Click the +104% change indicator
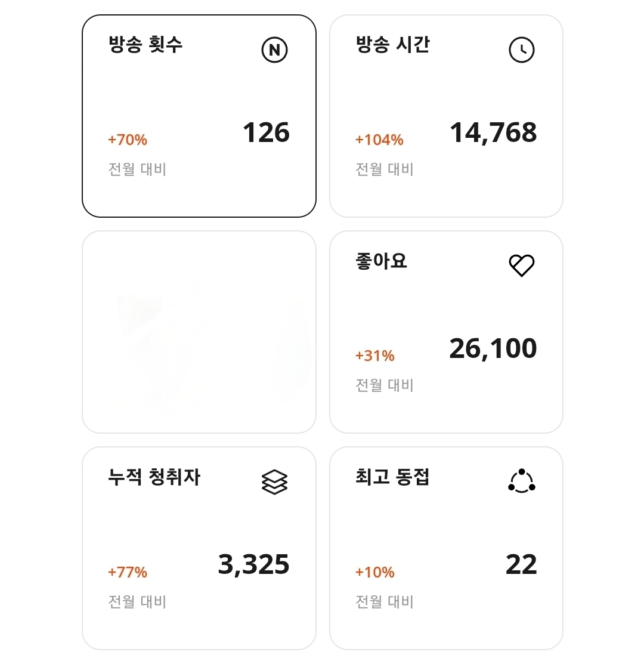Image resolution: width=644 pixels, height=664 pixels. (x=379, y=140)
